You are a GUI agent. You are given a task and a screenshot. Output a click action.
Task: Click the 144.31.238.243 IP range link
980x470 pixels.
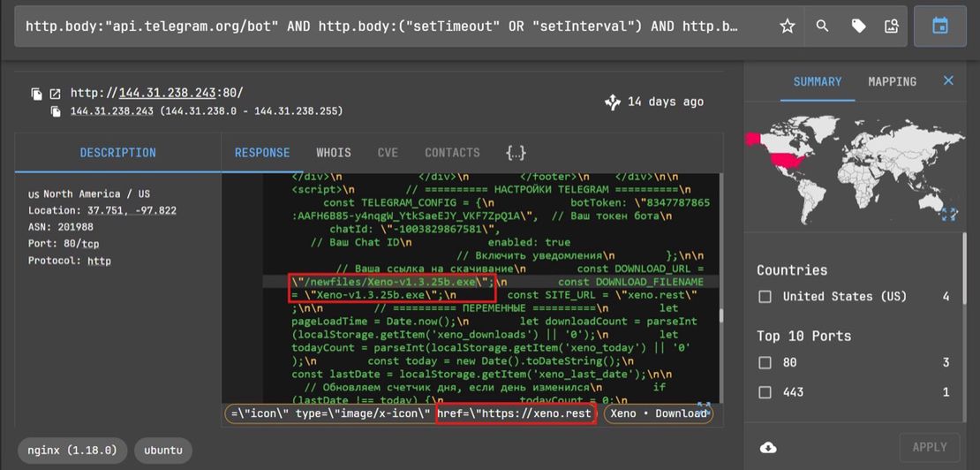pyautogui.click(x=112, y=111)
